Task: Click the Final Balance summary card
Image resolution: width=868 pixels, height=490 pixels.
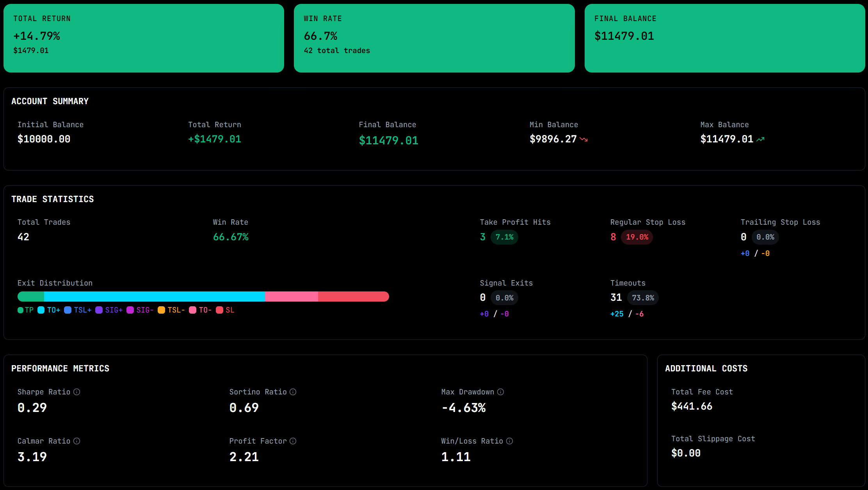Action: [724, 38]
